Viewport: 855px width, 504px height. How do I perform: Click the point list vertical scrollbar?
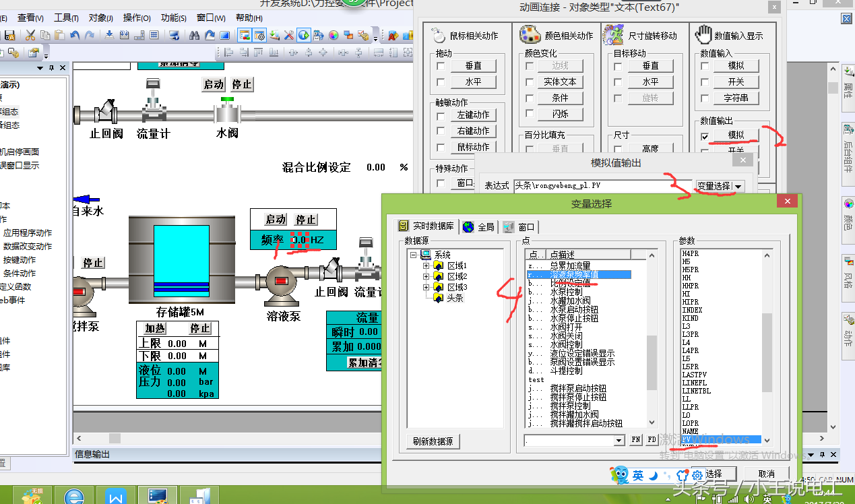(x=652, y=338)
